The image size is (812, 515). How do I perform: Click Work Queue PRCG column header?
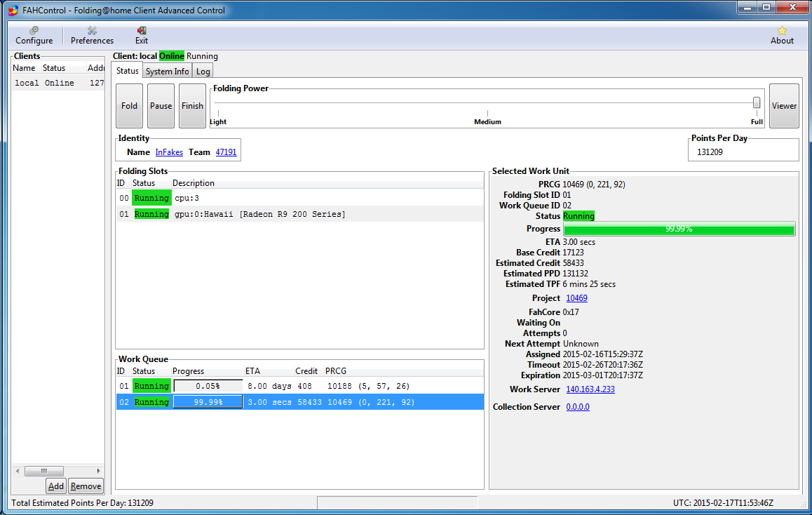[x=403, y=371]
